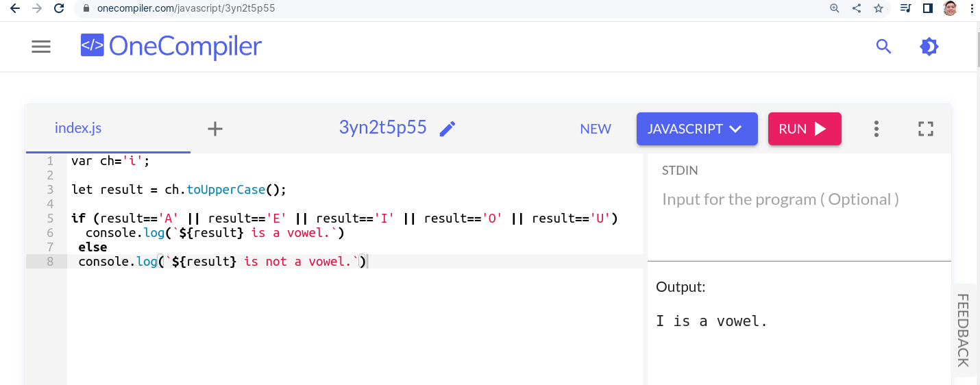
Task: Open OneCompiler hamburger menu
Action: tap(41, 47)
